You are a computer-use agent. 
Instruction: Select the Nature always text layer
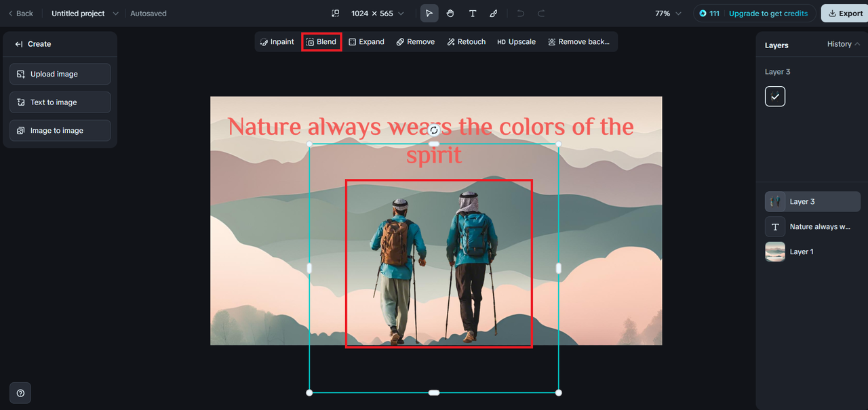[812, 226]
